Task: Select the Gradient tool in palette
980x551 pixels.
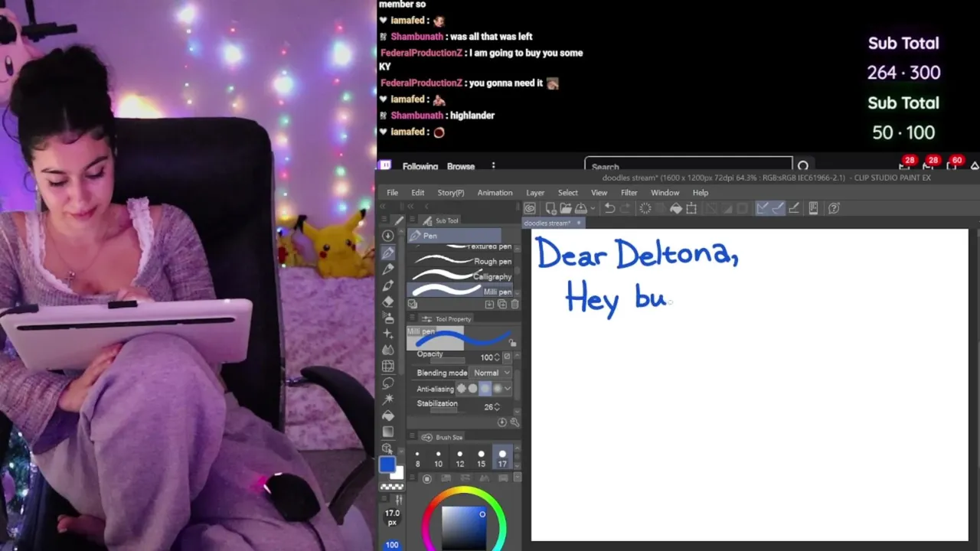Action: click(388, 432)
